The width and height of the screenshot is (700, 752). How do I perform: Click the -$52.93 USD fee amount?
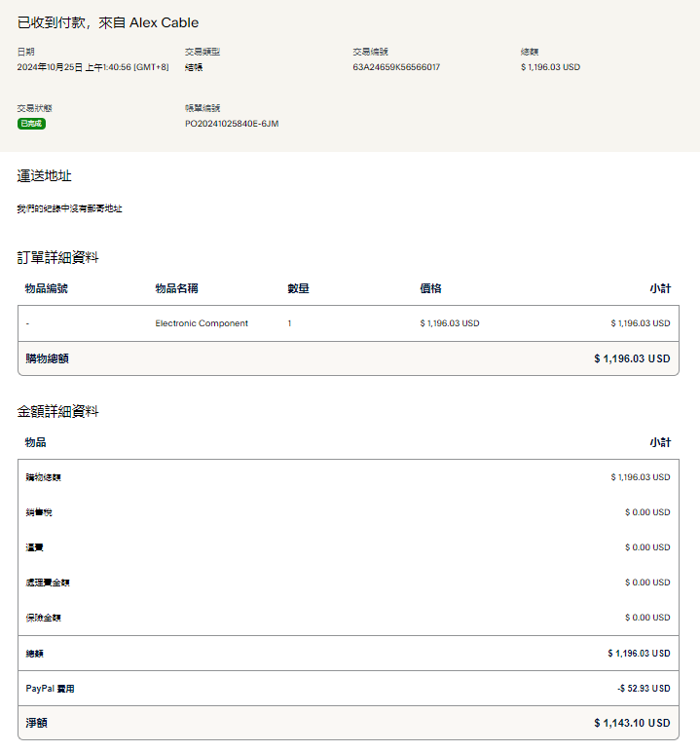(644, 689)
